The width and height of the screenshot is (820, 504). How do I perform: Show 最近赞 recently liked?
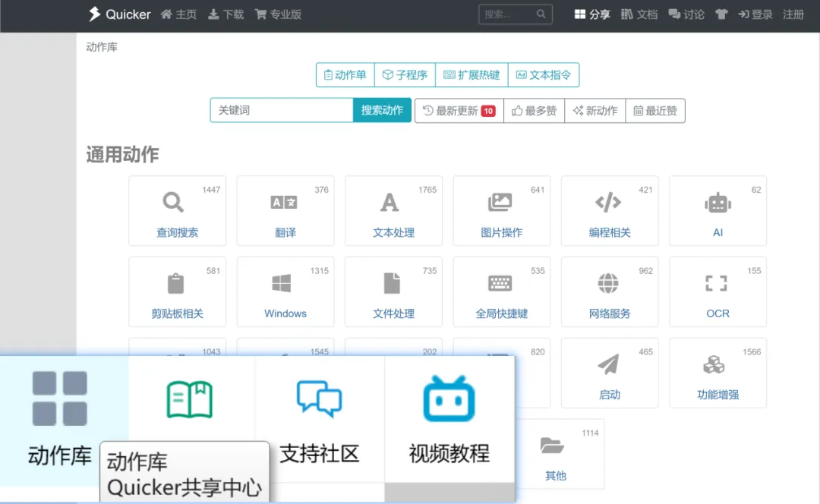click(x=655, y=110)
